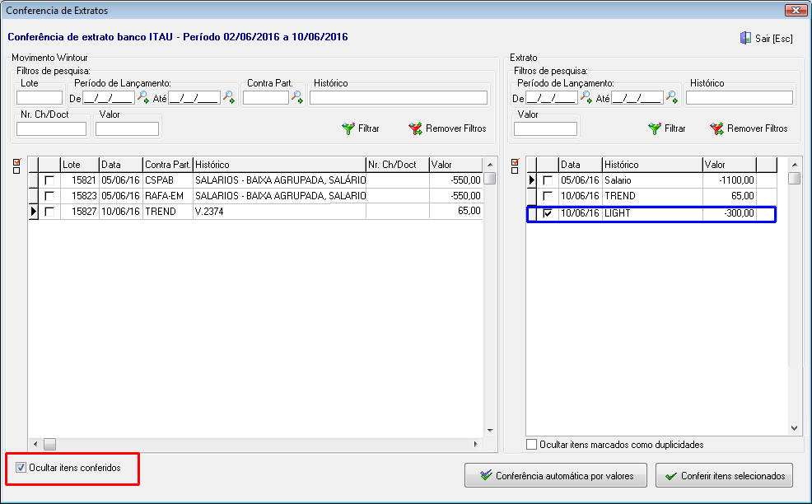Deselect all rows icon beside Extrato grid
Viewport: 812px width, 504px height.
pos(515,170)
